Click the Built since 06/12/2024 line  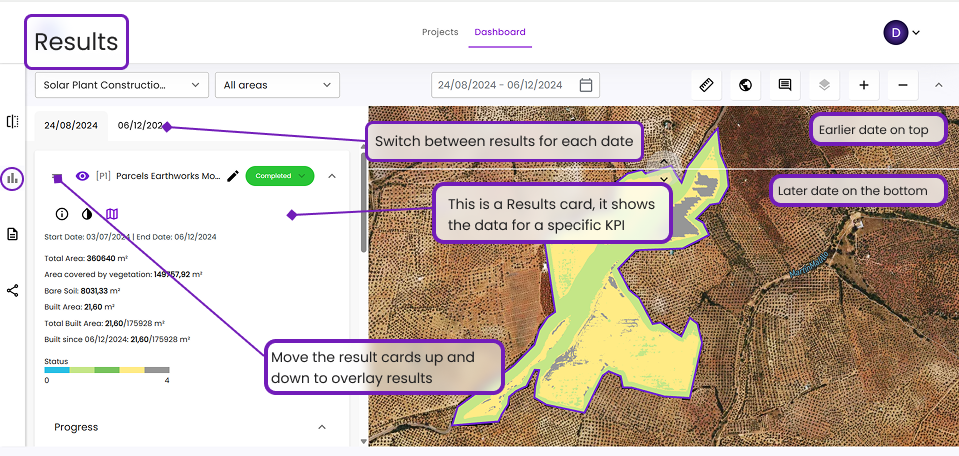coord(117,339)
